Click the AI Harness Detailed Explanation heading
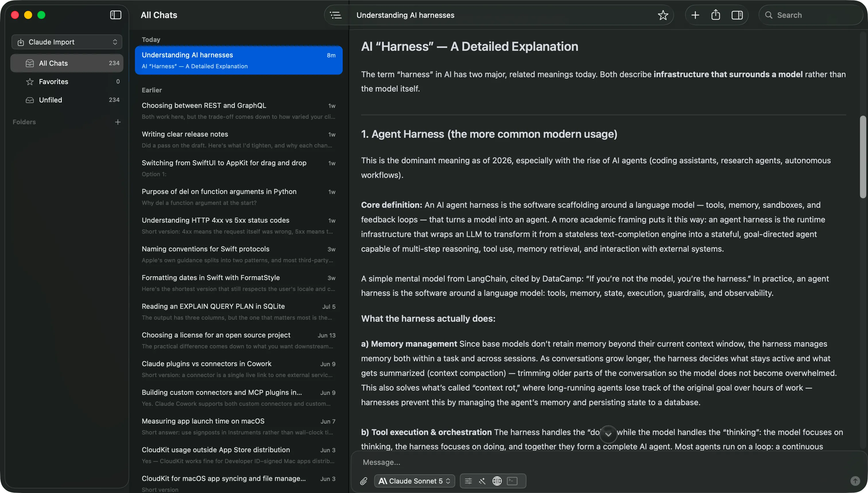Image resolution: width=868 pixels, height=493 pixels. [x=469, y=46]
